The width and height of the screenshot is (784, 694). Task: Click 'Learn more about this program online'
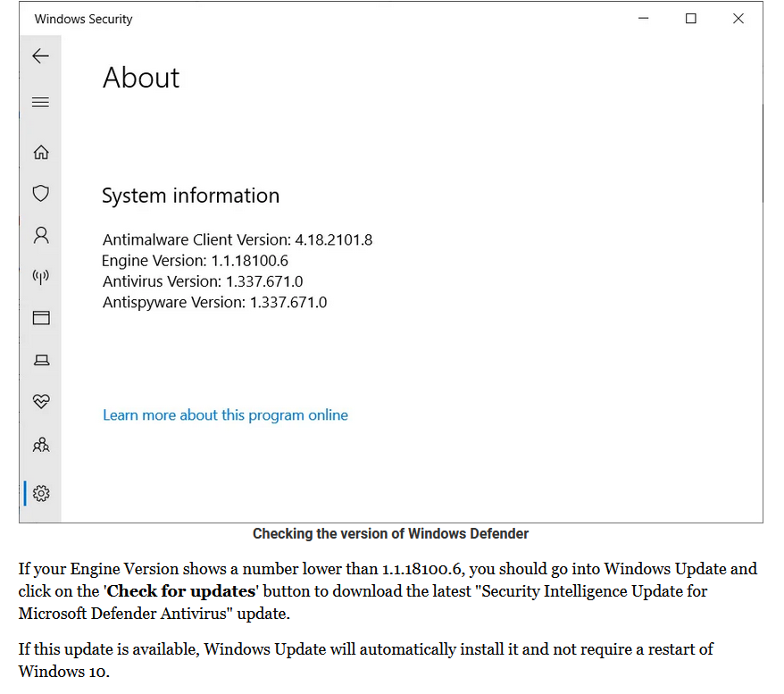click(225, 415)
